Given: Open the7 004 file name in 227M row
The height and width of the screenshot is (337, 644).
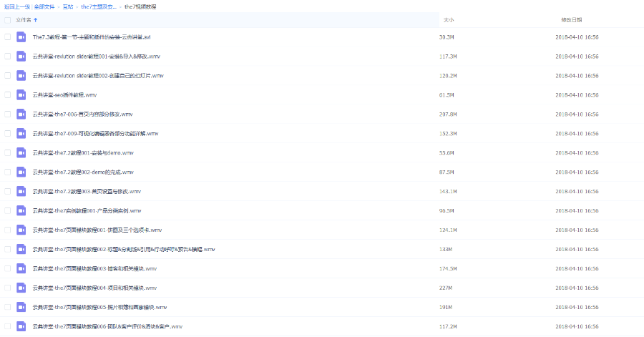Looking at the screenshot, I should point(95,288).
